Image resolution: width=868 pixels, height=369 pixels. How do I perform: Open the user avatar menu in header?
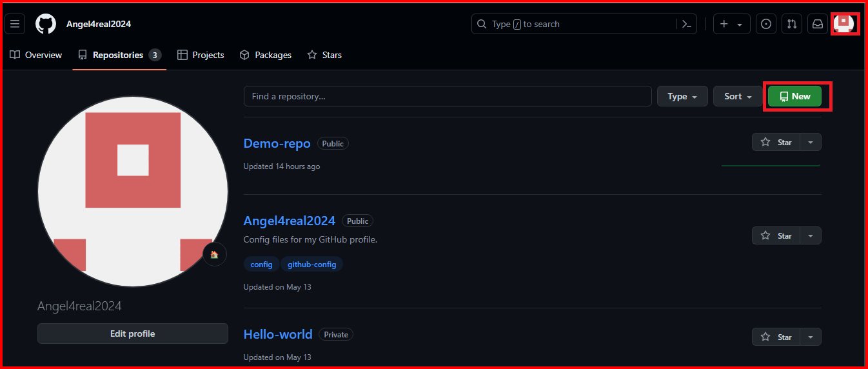(843, 24)
